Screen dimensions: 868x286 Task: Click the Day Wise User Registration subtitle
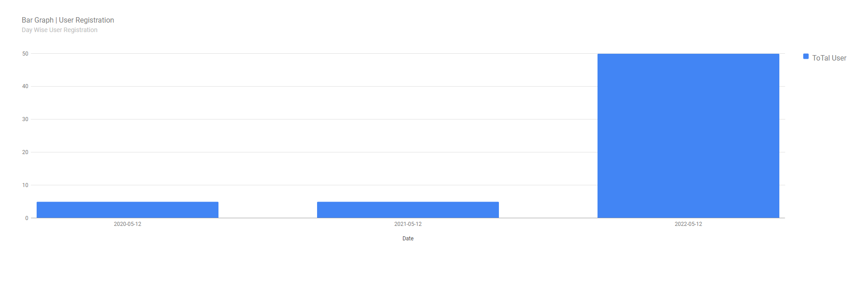[60, 30]
